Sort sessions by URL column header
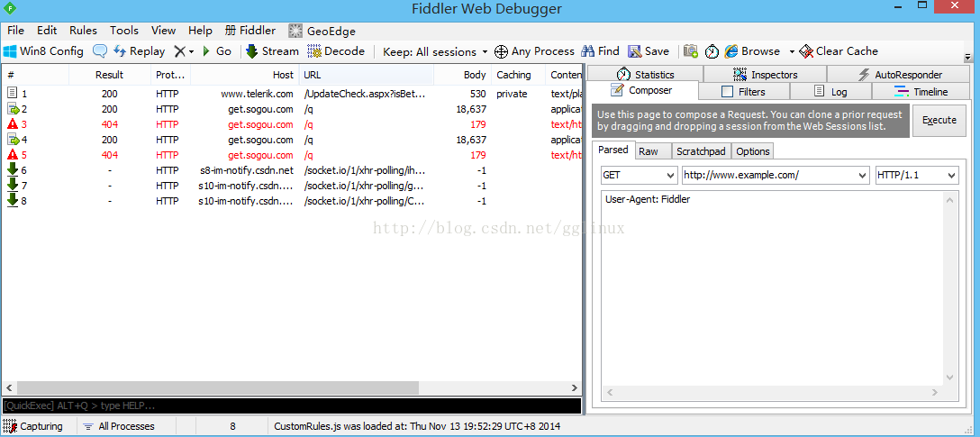The height and width of the screenshot is (437, 980). (x=367, y=75)
